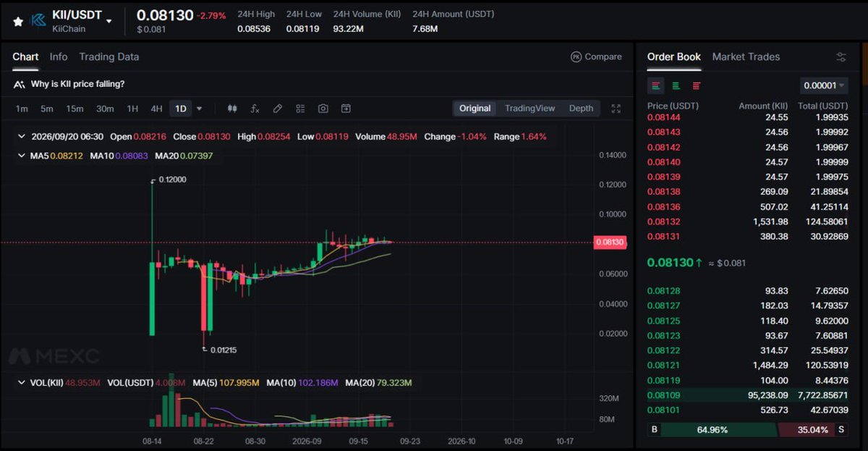This screenshot has height=451, width=868.
Task: Show asks only red view icon
Action: 696,85
